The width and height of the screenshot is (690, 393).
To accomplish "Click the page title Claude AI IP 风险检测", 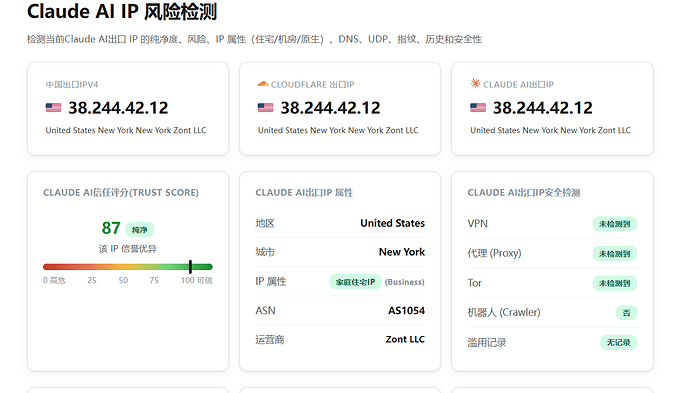I will [x=122, y=11].
